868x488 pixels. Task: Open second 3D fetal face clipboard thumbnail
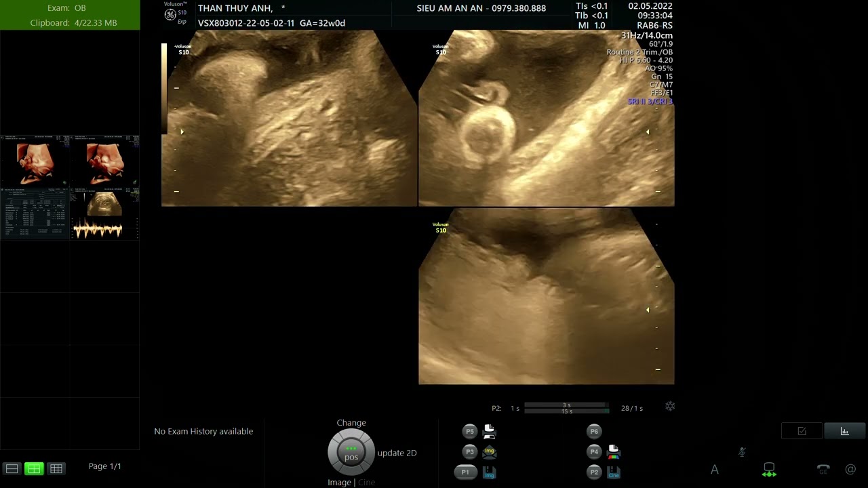104,161
